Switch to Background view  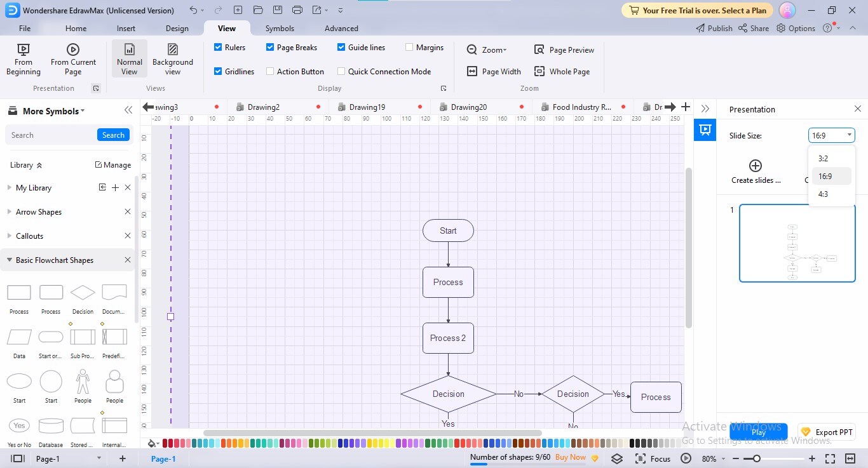click(x=173, y=60)
